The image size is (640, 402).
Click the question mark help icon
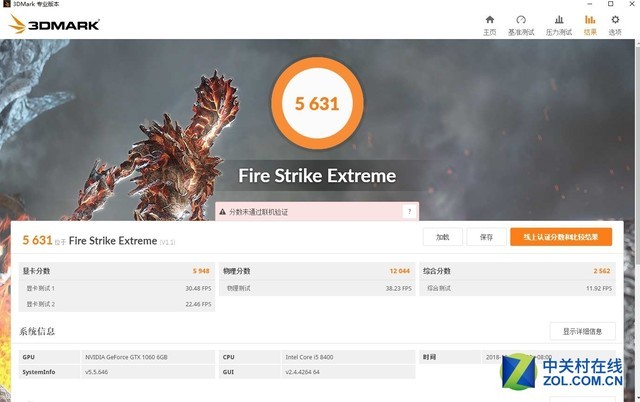point(409,211)
